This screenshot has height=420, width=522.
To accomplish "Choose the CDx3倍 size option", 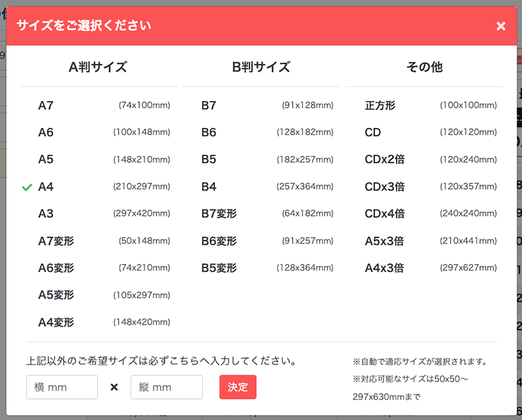I will [384, 186].
